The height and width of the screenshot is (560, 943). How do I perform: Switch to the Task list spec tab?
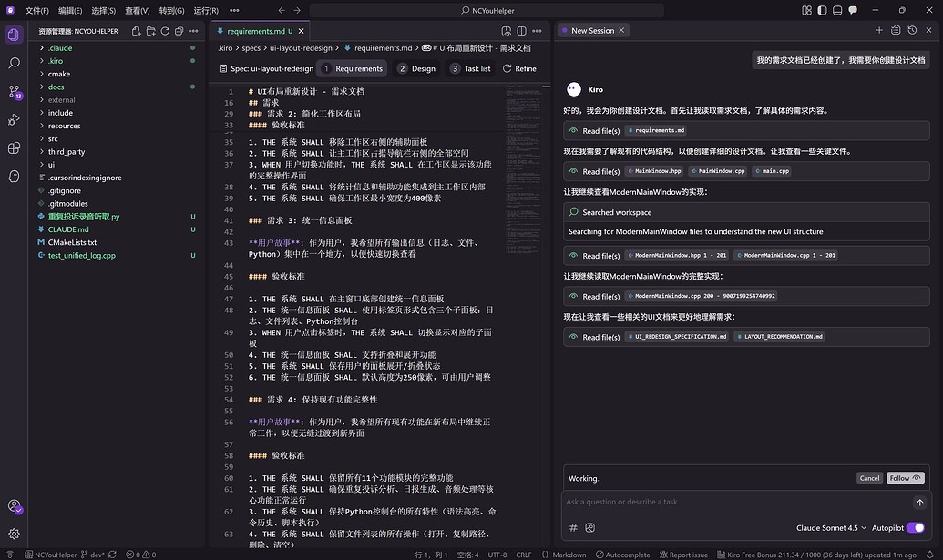pos(470,68)
